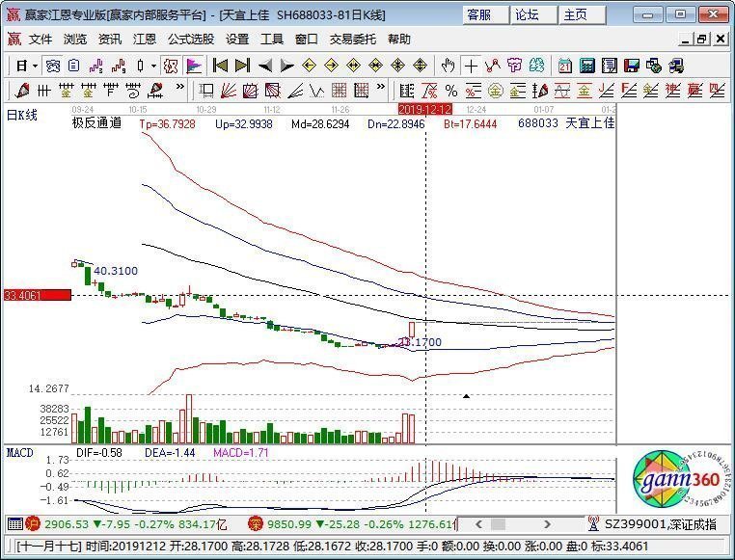Image resolution: width=735 pixels, height=560 pixels.
Task: Open the 设置 menu
Action: 237,40
